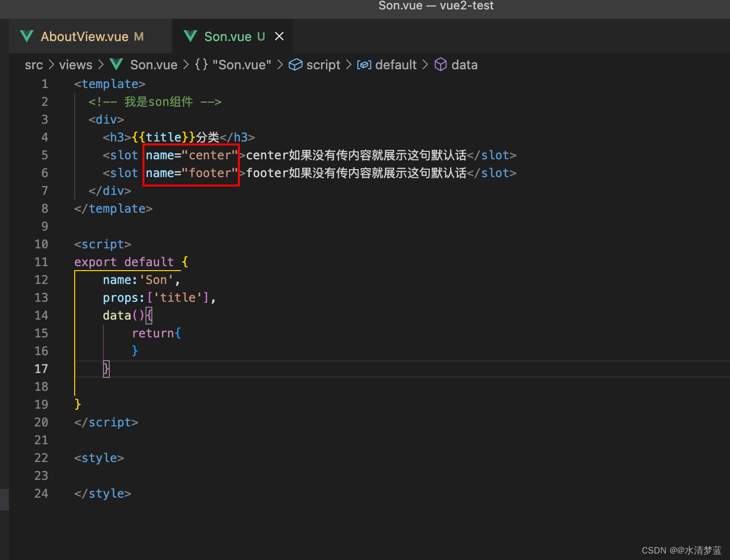Click data() on line 14
This screenshot has height=560, width=730.
tap(124, 316)
